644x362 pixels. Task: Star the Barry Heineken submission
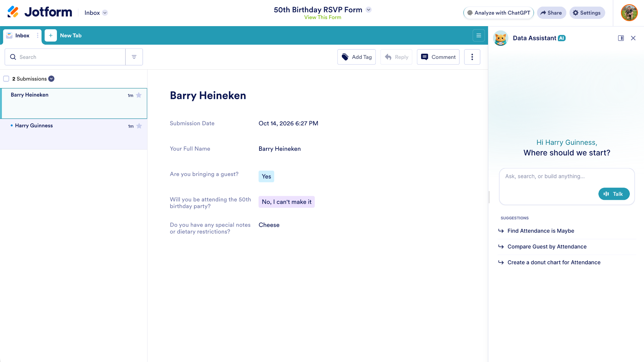(x=139, y=95)
